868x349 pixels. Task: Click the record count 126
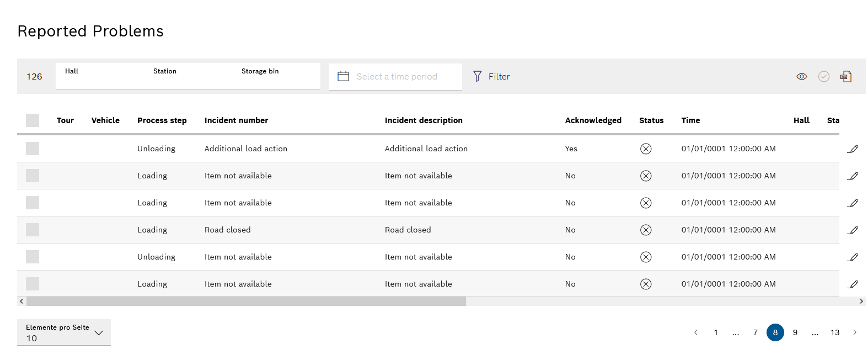(34, 77)
